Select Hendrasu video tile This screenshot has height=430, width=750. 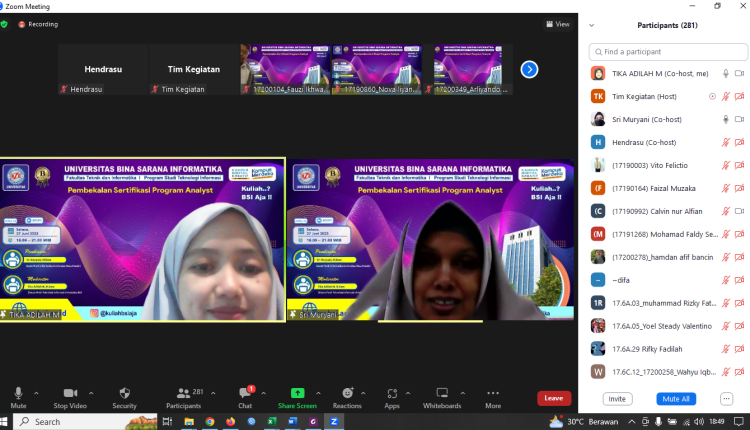103,69
